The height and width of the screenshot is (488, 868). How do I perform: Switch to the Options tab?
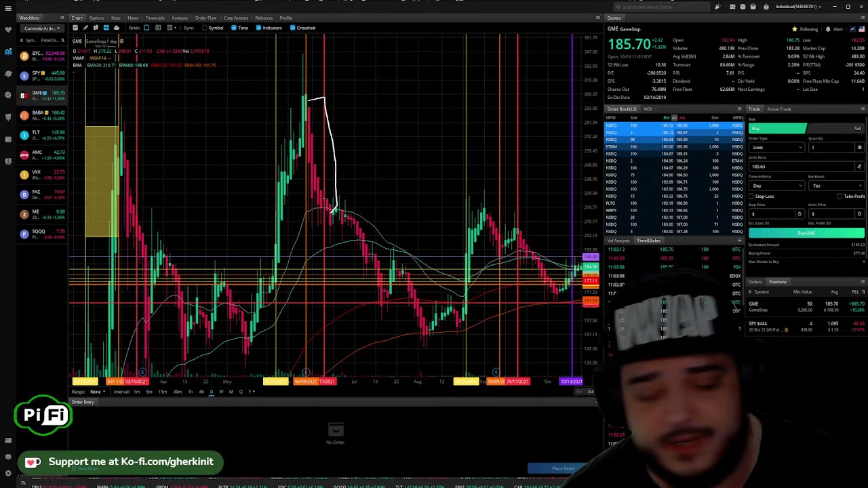click(96, 18)
